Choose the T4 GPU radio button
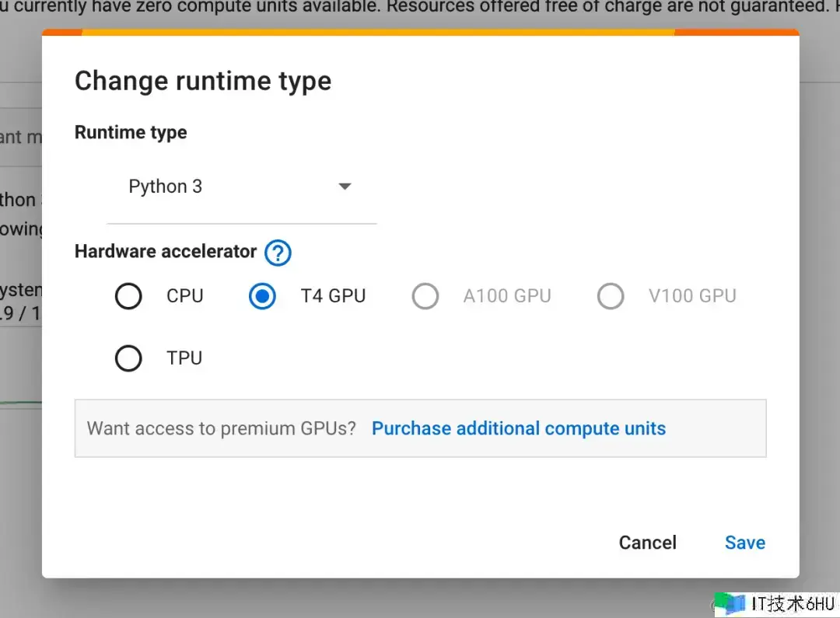The height and width of the screenshot is (618, 840). [x=262, y=296]
